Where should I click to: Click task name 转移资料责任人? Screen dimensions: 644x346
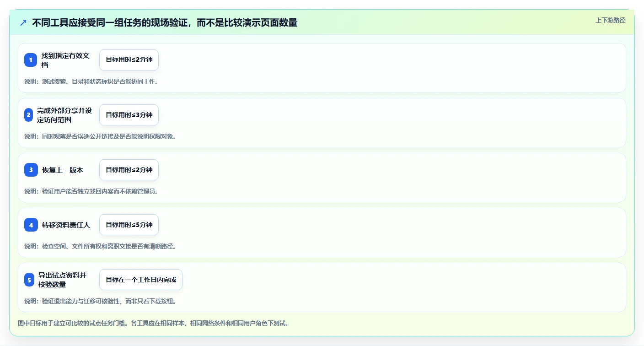click(x=66, y=225)
